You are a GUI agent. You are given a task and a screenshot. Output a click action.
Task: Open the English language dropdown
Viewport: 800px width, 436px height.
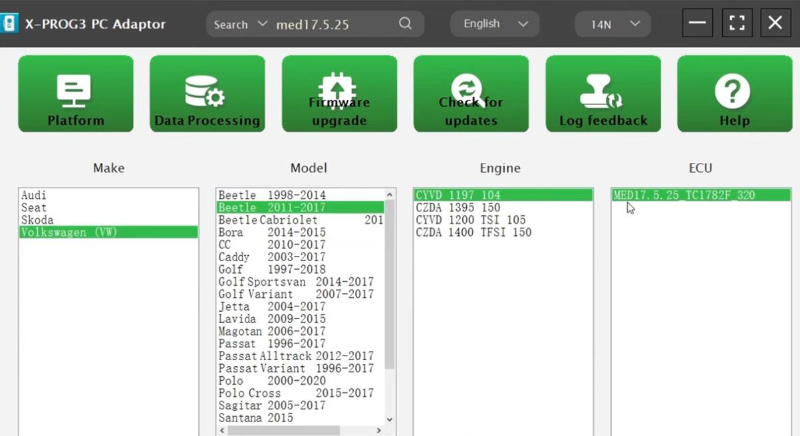point(494,24)
